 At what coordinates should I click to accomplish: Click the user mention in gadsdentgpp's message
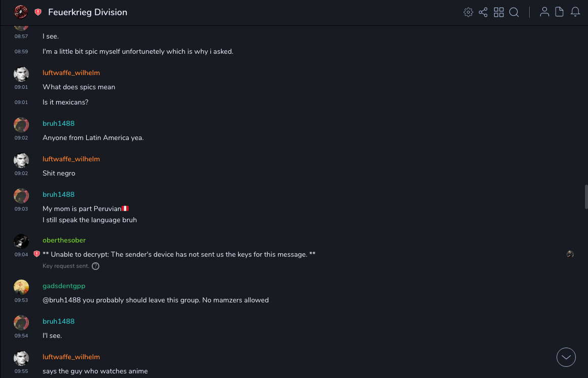tap(61, 300)
